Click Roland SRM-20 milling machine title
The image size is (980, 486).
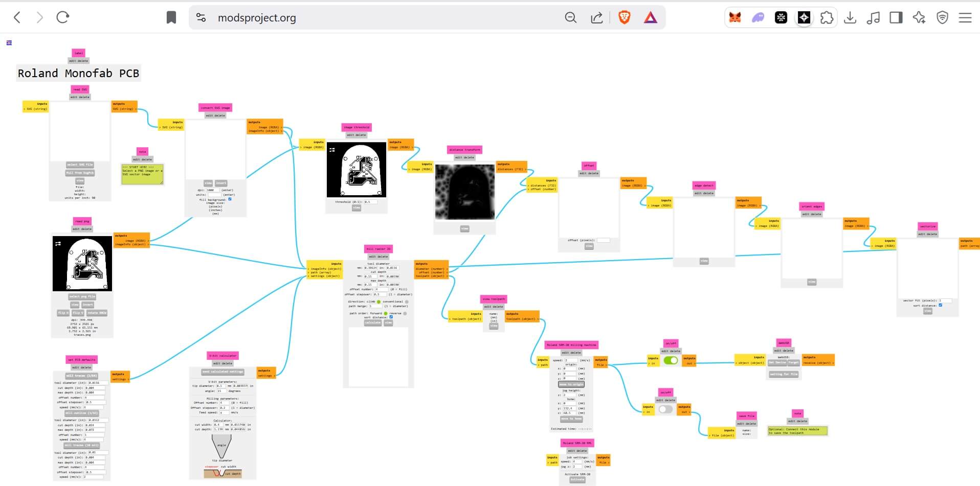[571, 345]
